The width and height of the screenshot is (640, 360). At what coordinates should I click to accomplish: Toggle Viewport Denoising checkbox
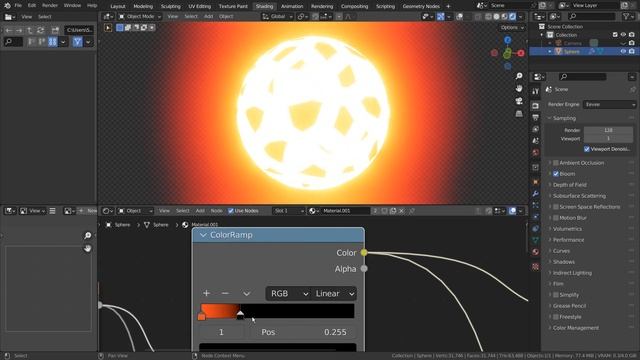(x=587, y=149)
